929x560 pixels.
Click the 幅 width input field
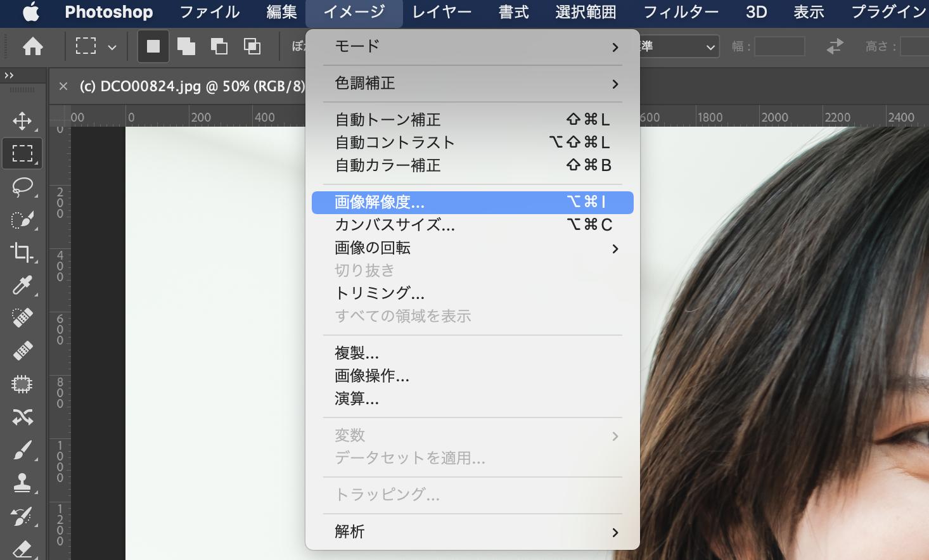click(x=779, y=46)
